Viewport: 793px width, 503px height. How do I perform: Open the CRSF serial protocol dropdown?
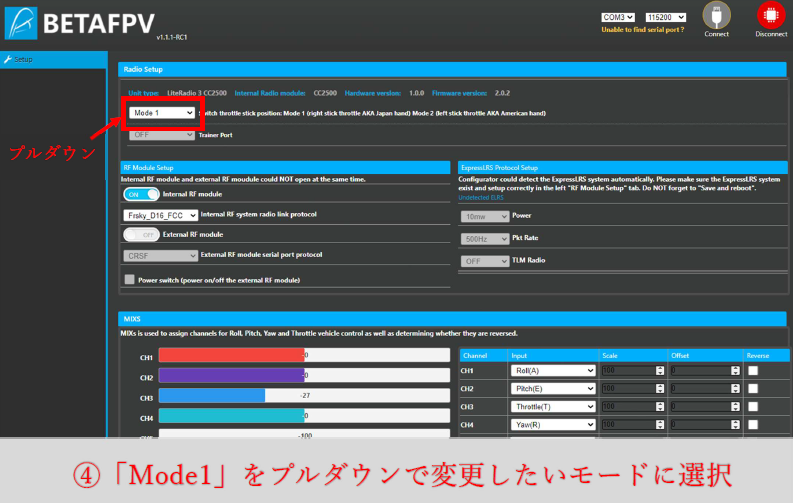[x=160, y=256]
